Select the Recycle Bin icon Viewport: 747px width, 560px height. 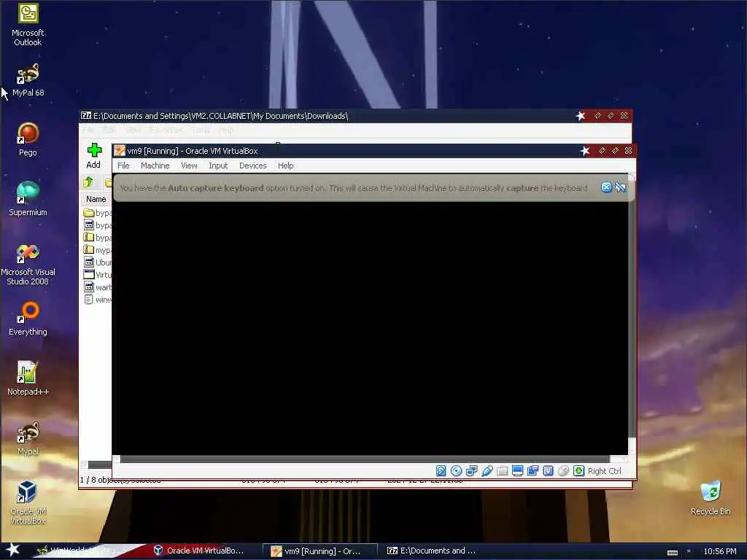pos(711,498)
